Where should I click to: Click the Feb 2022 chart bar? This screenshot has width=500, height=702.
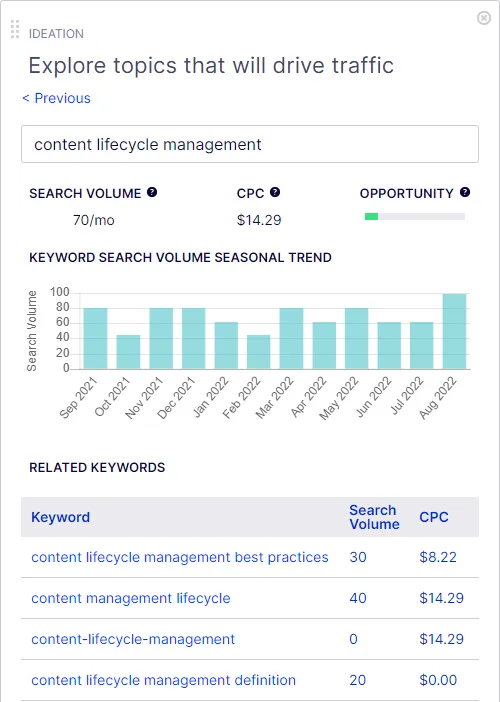point(259,352)
